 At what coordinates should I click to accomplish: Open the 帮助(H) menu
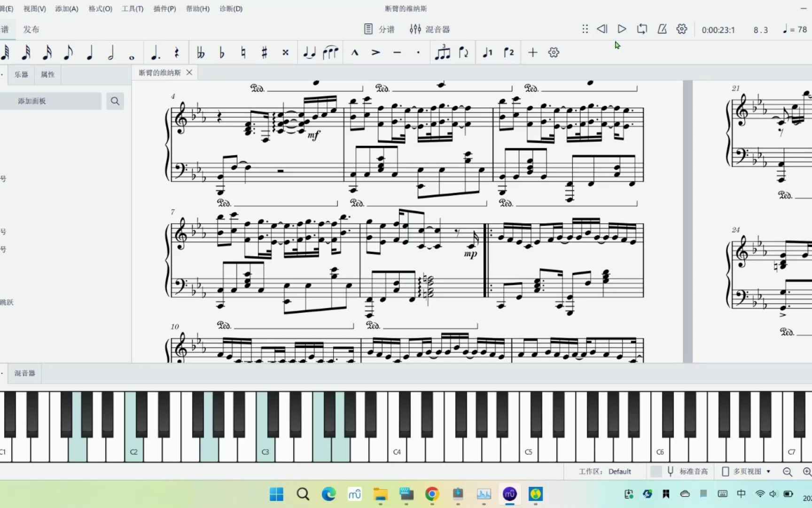tap(198, 8)
